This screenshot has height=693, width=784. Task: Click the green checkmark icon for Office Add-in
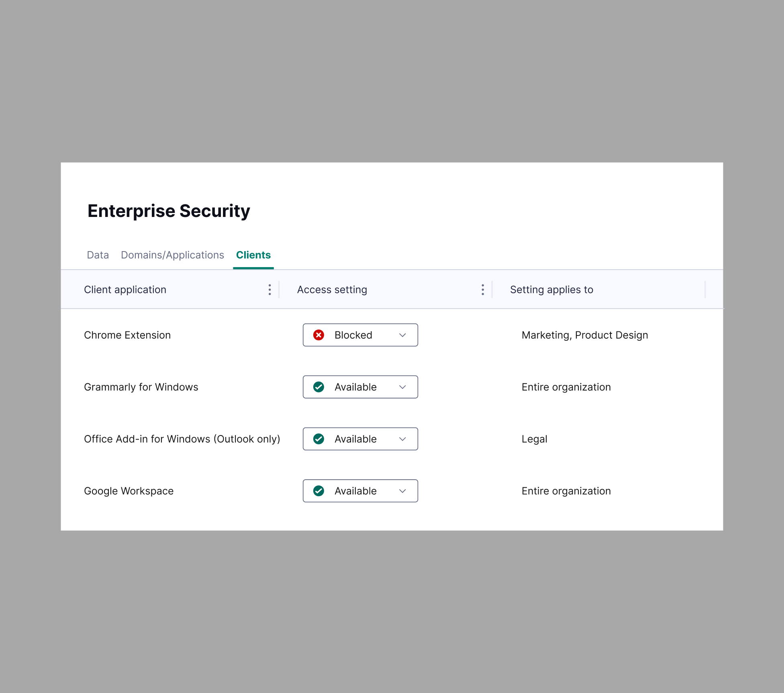[x=318, y=439]
